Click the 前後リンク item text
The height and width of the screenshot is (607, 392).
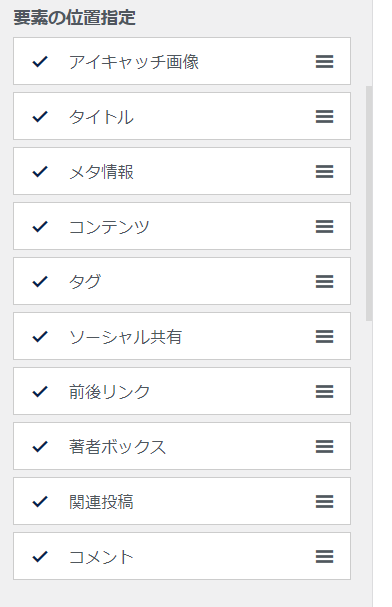(x=110, y=392)
